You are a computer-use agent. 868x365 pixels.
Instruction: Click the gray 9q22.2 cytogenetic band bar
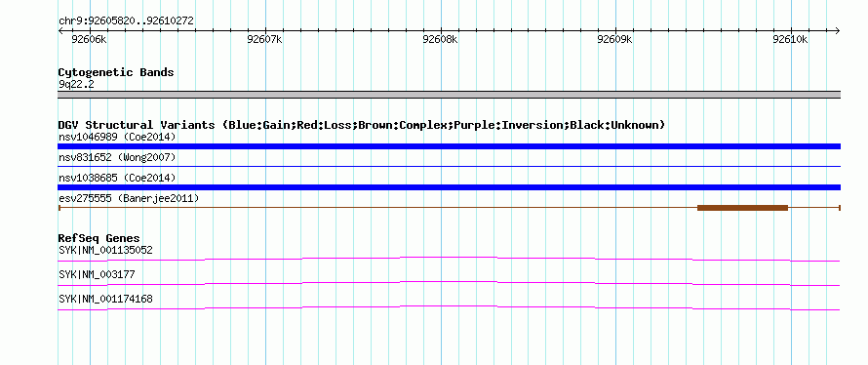click(449, 95)
